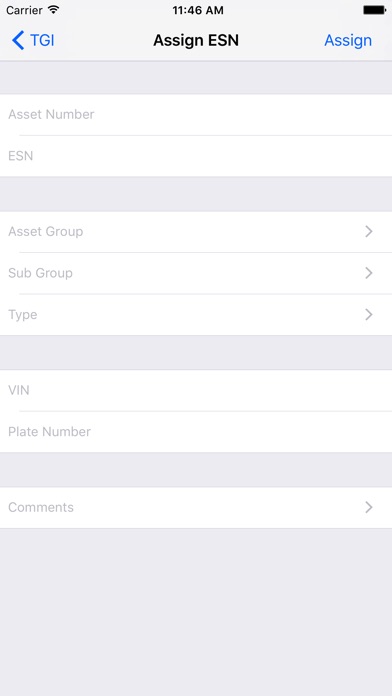The width and height of the screenshot is (392, 696).
Task: Select the ESN input field
Action: (196, 156)
